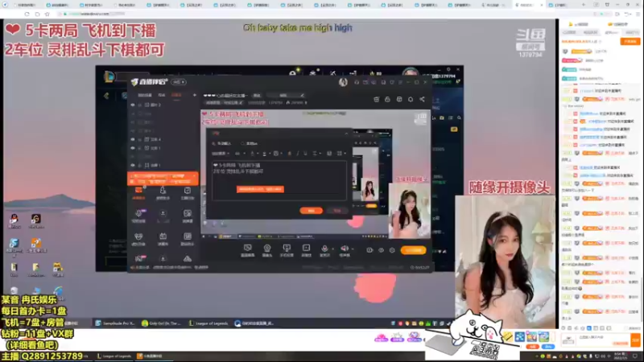644x362 pixels.
Task: Toggle the preview eye icon near start-streaming button
Action: 381,250
